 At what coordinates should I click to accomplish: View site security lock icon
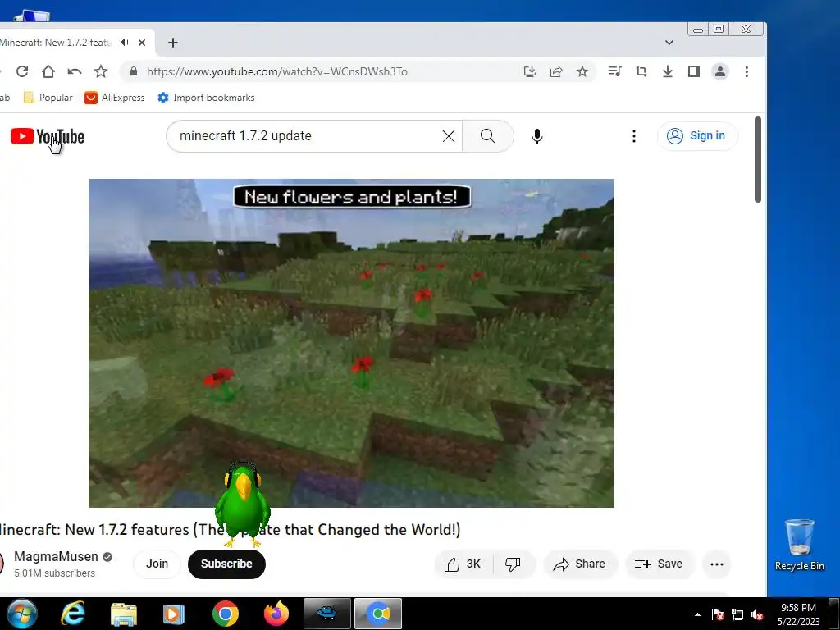(134, 72)
